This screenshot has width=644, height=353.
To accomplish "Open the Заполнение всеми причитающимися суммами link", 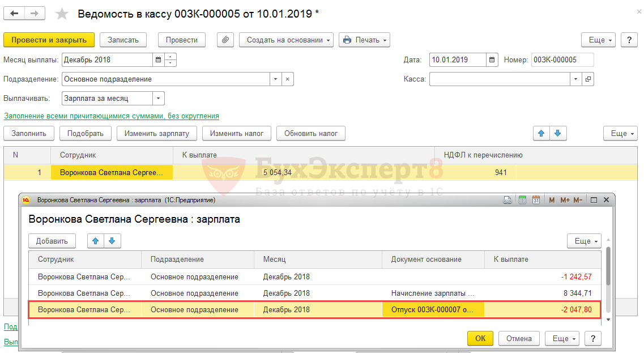I will point(112,116).
